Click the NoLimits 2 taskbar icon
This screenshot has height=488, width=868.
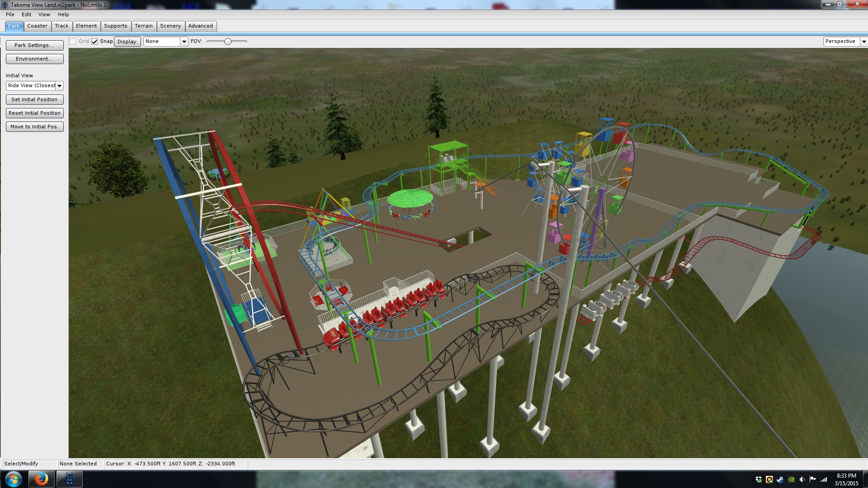pyautogui.click(x=69, y=479)
